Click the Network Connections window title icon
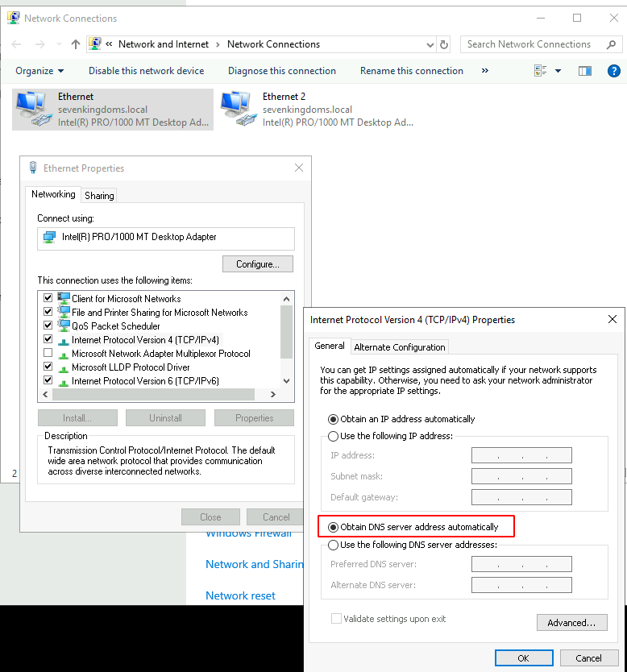 pyautogui.click(x=13, y=18)
